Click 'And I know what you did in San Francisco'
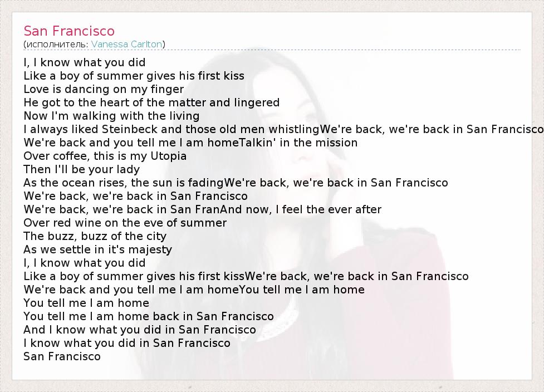The width and height of the screenshot is (544, 392). pyautogui.click(x=140, y=330)
